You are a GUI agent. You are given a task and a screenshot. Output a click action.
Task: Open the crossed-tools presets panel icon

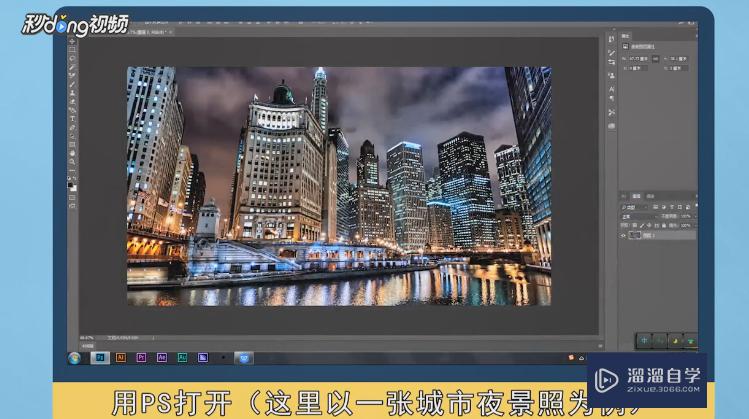pyautogui.click(x=611, y=112)
